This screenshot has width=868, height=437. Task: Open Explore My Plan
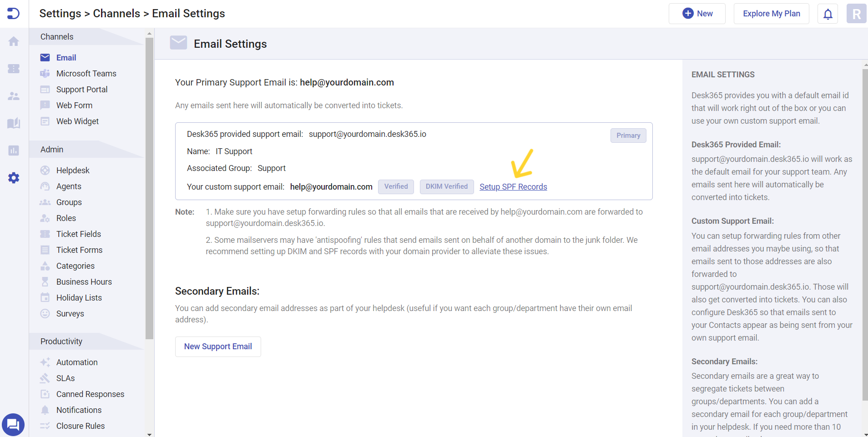click(x=771, y=13)
